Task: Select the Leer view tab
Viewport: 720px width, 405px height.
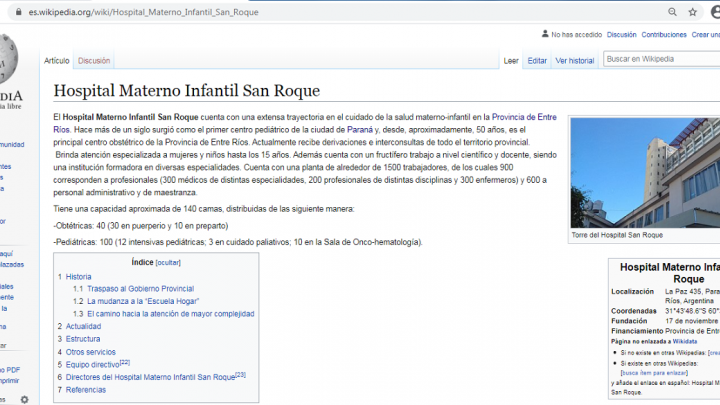Action: (511, 61)
